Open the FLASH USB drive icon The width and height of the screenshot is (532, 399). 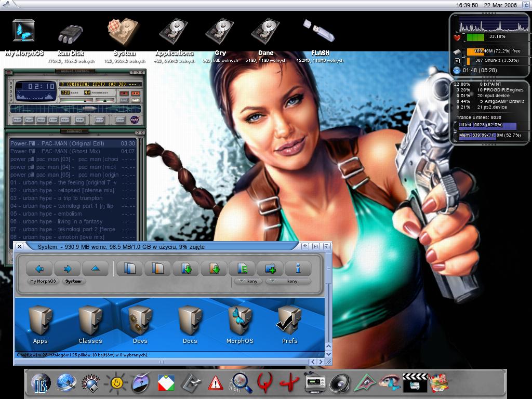pos(319,31)
